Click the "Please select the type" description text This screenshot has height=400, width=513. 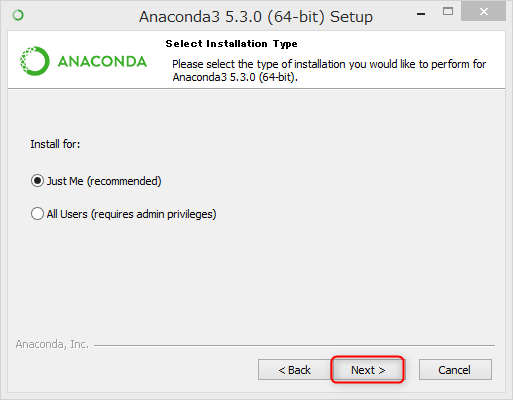pyautogui.click(x=329, y=70)
